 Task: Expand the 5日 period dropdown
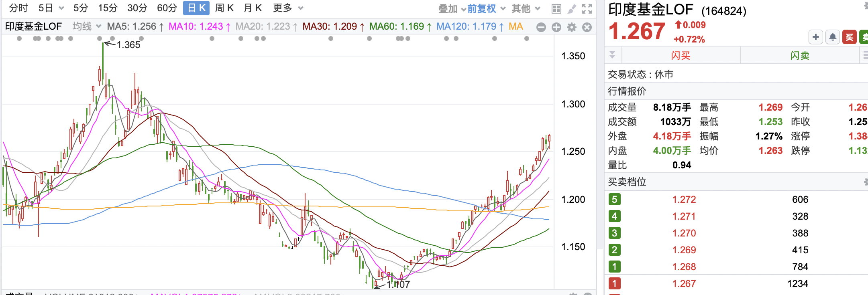pyautogui.click(x=51, y=8)
